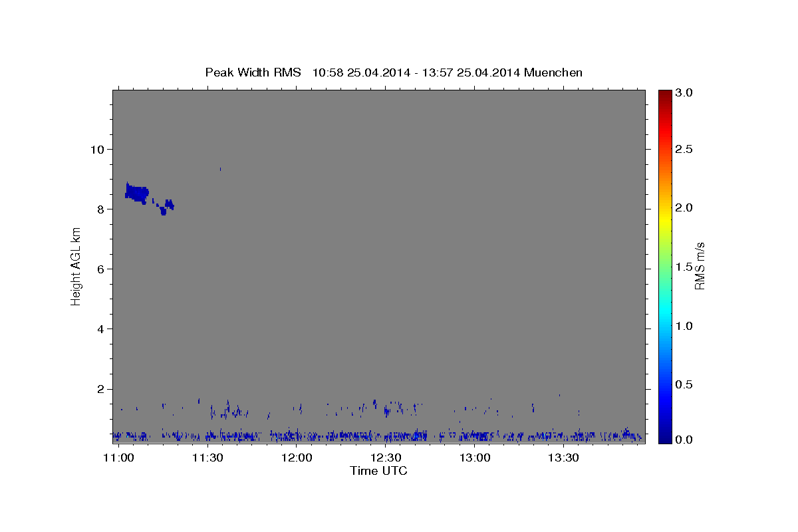Click the 13:30 time tick label
The width and height of the screenshot is (798, 532).
[563, 458]
